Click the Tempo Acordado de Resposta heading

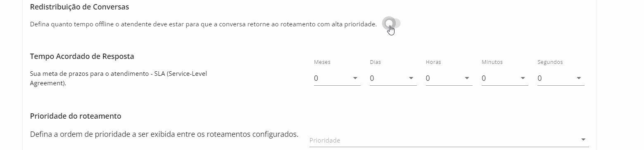pyautogui.click(x=82, y=56)
